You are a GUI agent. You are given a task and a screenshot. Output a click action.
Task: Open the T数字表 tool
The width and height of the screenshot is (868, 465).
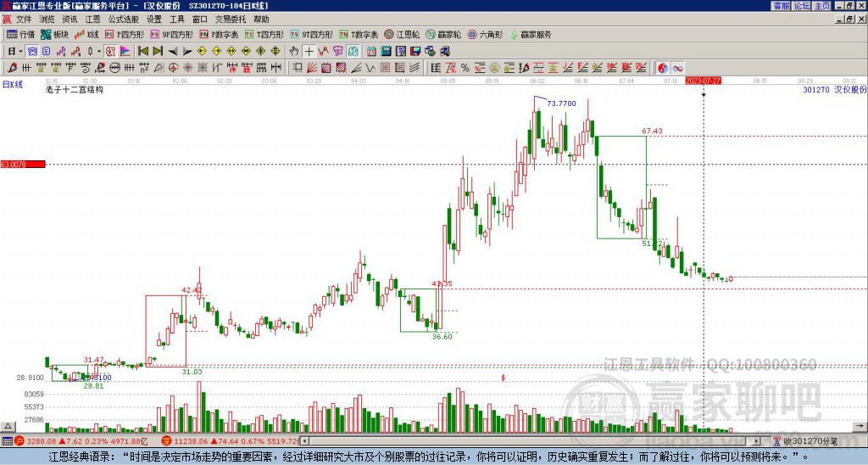(x=359, y=34)
